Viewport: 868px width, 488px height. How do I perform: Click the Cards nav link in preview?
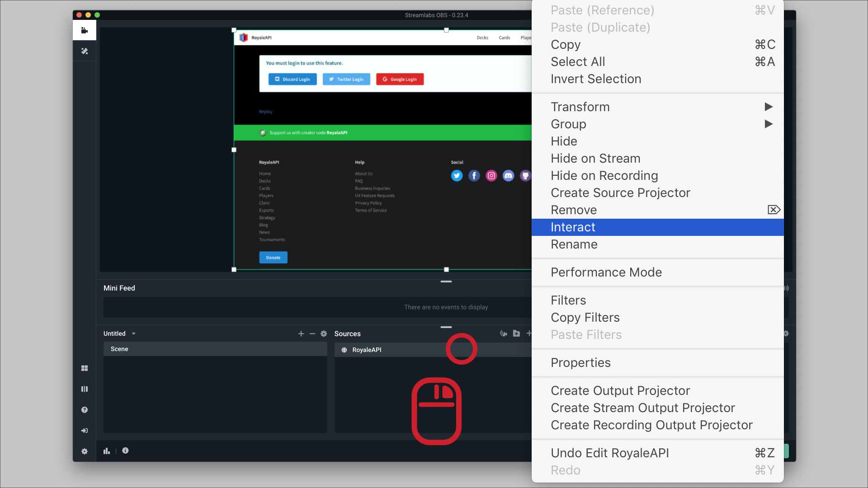click(x=505, y=38)
